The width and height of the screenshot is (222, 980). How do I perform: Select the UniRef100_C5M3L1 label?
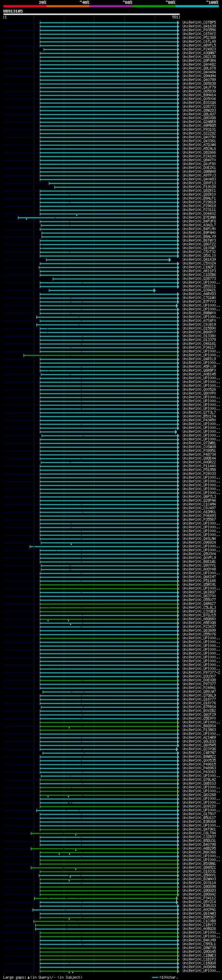pyautogui.click(x=199, y=944)
